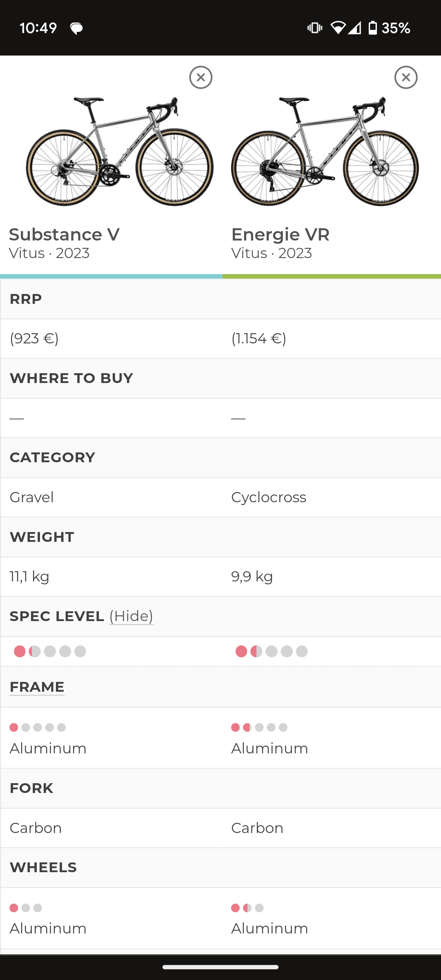Open the Energie VR bike image
441x980 pixels.
[325, 151]
